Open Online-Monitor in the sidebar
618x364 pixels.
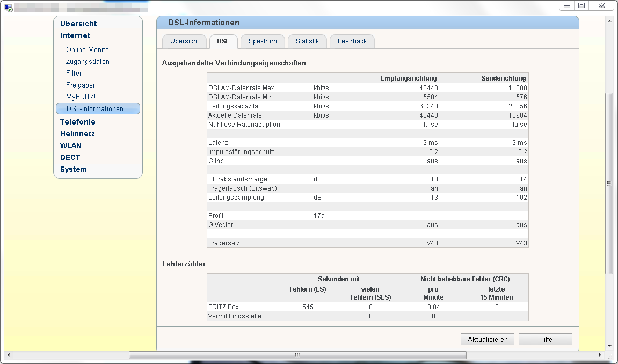click(x=89, y=49)
